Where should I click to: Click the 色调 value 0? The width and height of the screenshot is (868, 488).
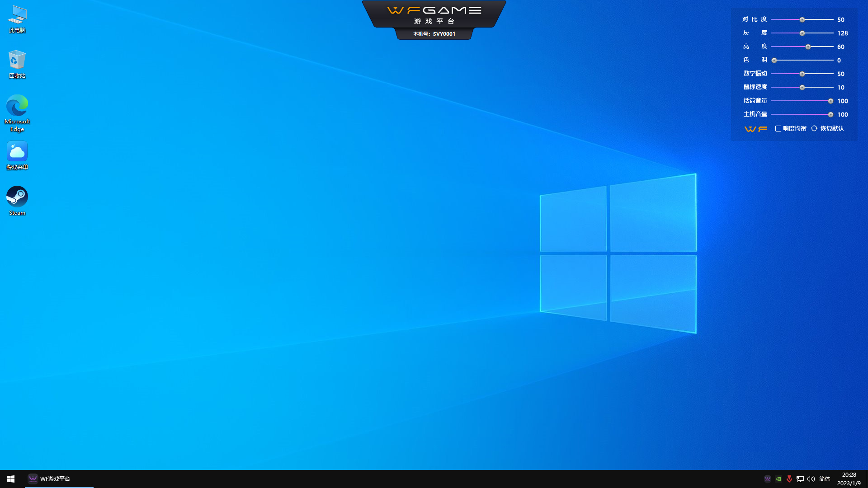click(839, 61)
